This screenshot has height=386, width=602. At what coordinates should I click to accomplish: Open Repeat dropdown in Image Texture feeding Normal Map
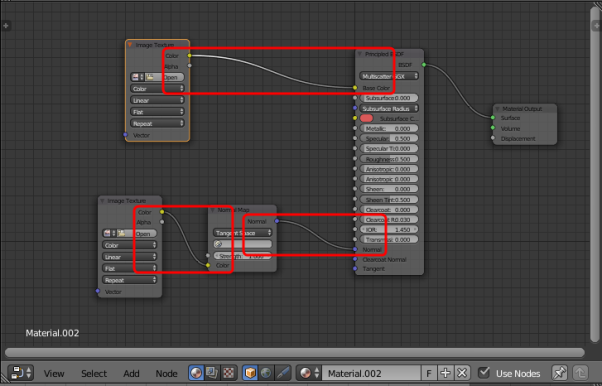point(129,280)
